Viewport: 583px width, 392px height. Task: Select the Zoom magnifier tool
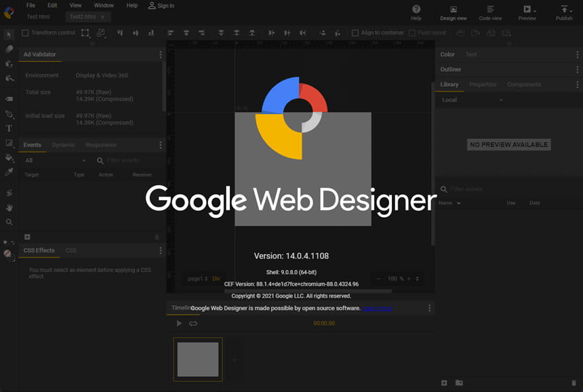[x=9, y=222]
